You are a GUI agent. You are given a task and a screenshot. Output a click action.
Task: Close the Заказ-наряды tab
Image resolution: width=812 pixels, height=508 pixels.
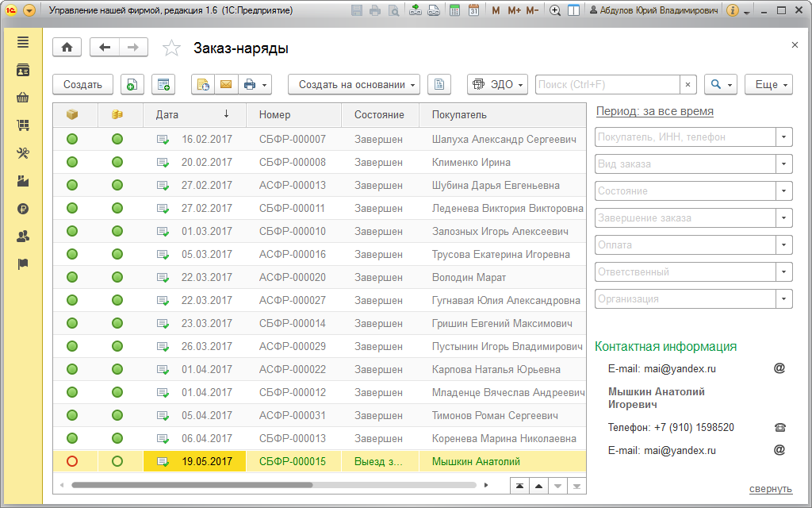(x=795, y=45)
